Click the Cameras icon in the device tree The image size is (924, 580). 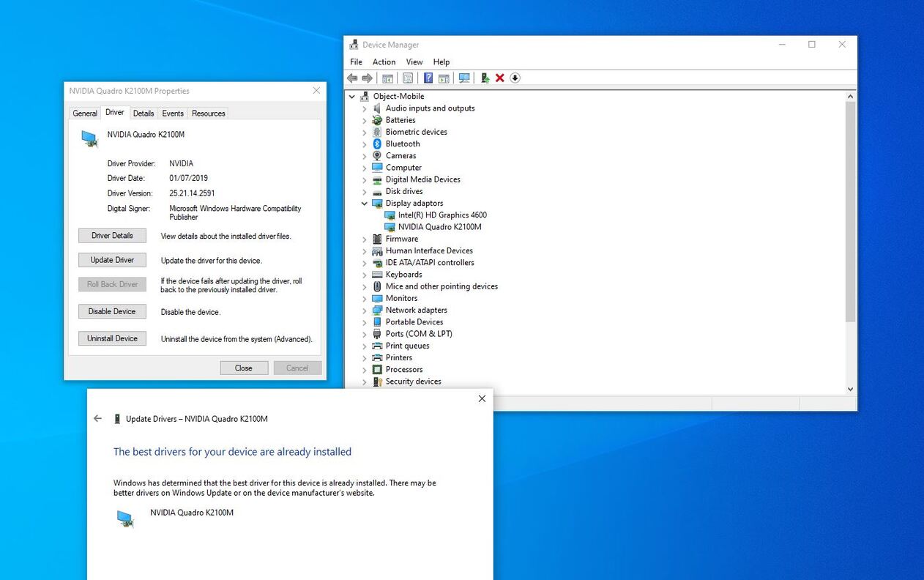pyautogui.click(x=377, y=155)
